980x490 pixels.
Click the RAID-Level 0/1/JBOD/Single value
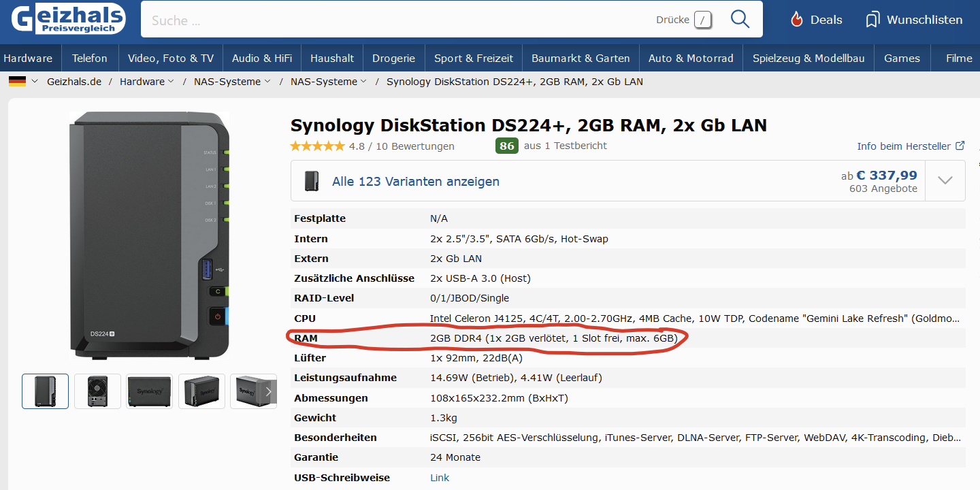[x=470, y=298]
